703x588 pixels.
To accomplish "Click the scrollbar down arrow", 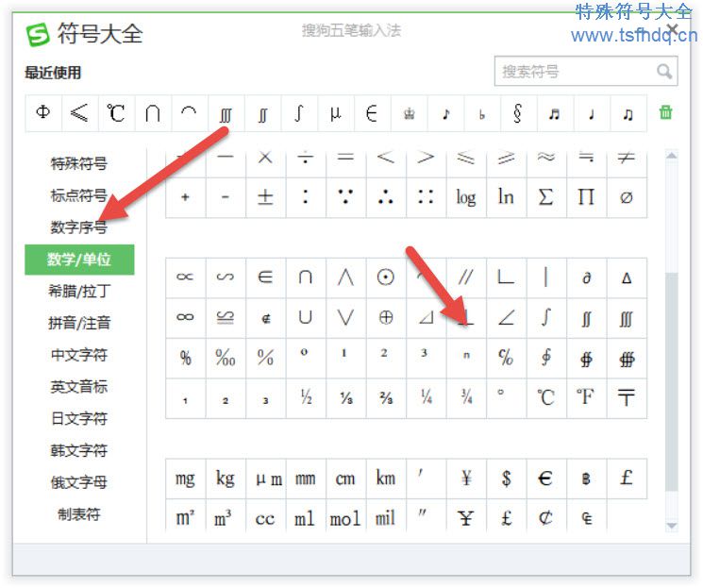I will click(x=672, y=526).
